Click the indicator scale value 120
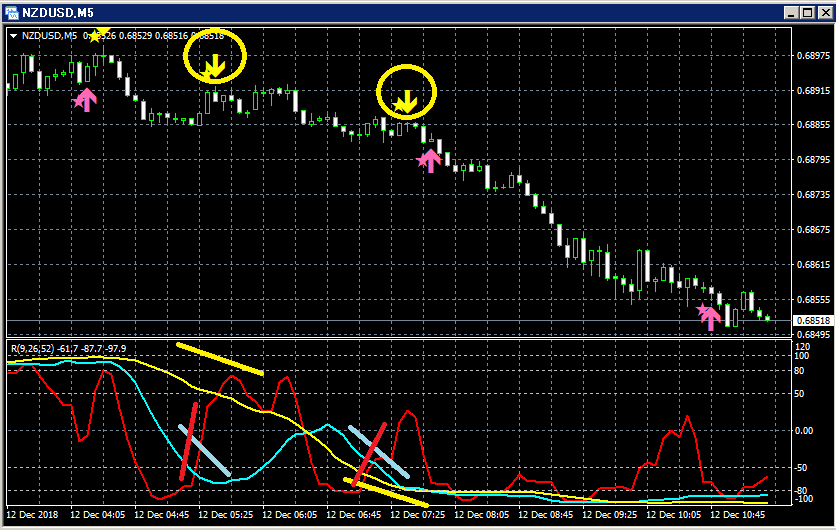This screenshot has height=530, width=836. [x=802, y=347]
